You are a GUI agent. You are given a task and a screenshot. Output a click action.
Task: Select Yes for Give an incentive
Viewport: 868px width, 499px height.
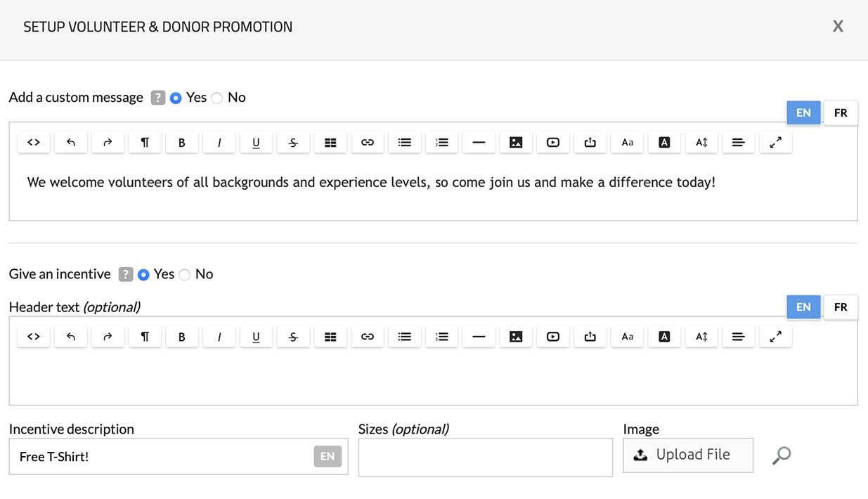144,275
